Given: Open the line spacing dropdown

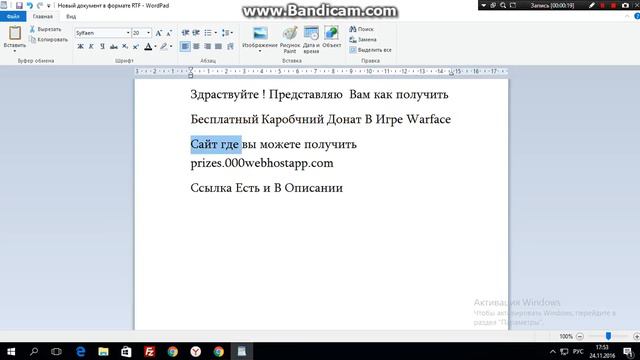Looking at the screenshot, I should click(227, 33).
